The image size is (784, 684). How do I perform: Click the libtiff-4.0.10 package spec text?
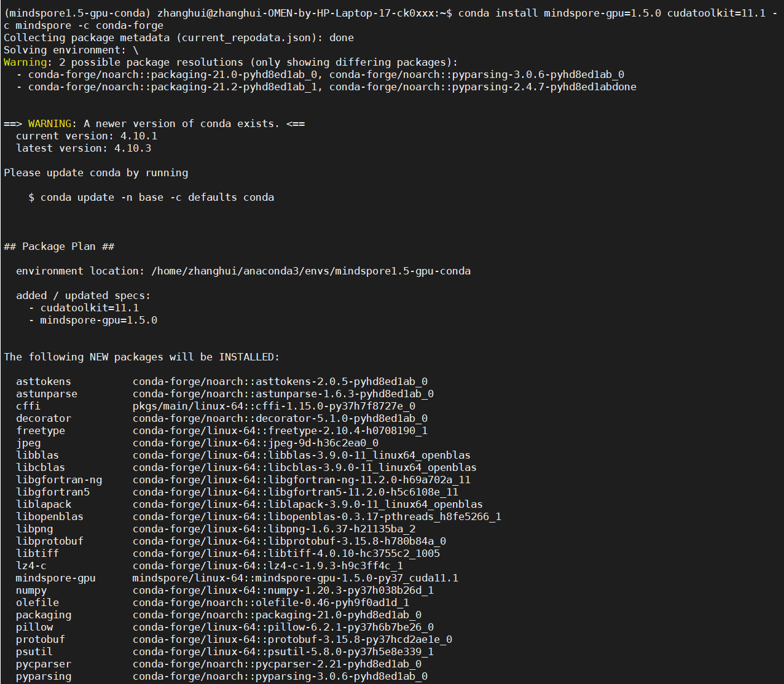coord(286,553)
